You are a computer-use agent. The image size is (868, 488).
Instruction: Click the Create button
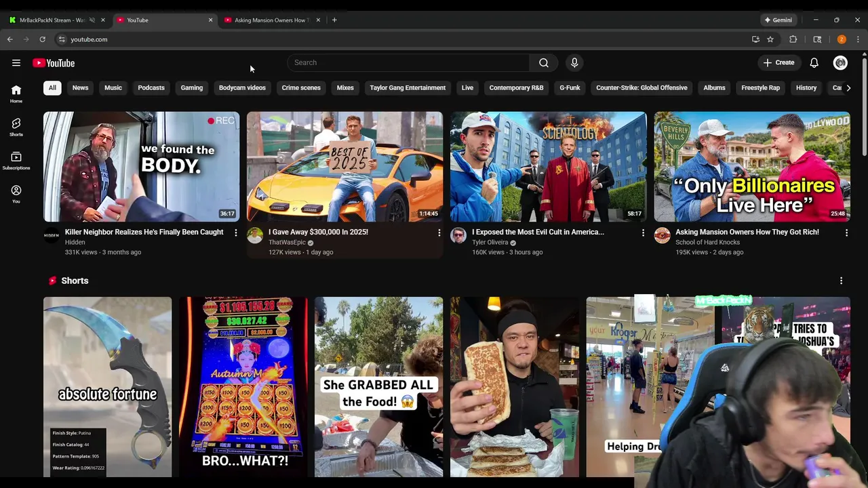778,63
